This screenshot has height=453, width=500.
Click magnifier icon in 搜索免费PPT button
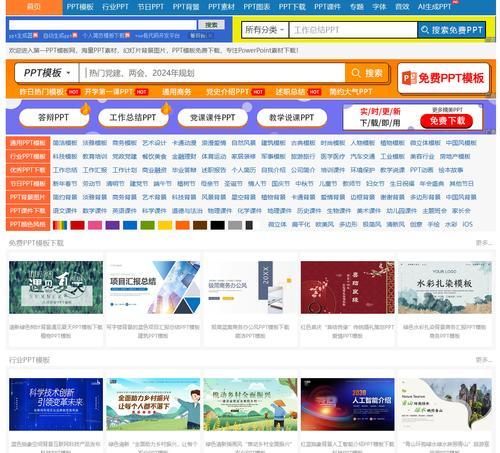coord(425,30)
